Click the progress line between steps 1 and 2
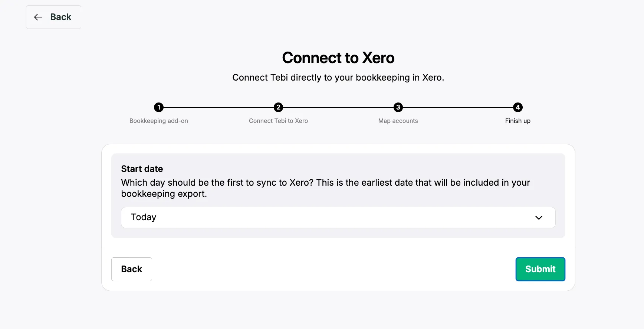Image resolution: width=644 pixels, height=329 pixels. click(x=218, y=108)
